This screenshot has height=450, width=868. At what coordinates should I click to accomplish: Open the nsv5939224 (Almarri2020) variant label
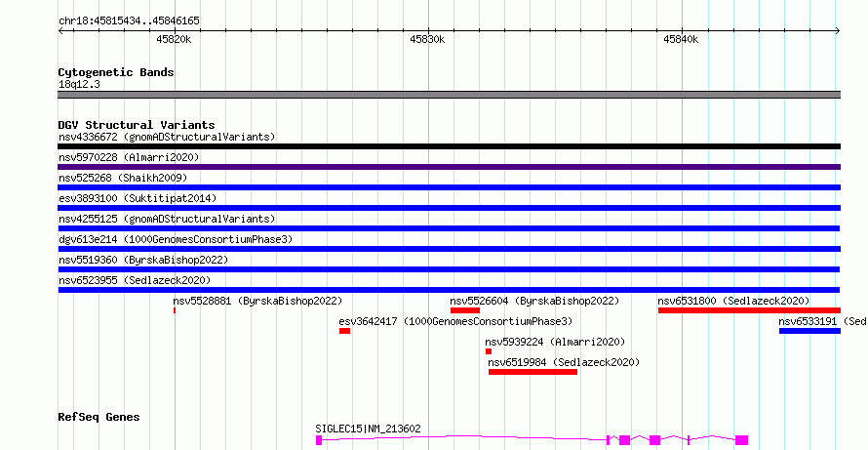pyautogui.click(x=555, y=342)
